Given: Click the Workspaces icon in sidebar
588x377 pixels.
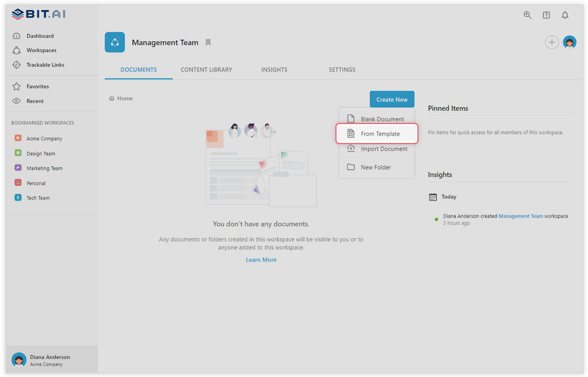Looking at the screenshot, I should 16,50.
